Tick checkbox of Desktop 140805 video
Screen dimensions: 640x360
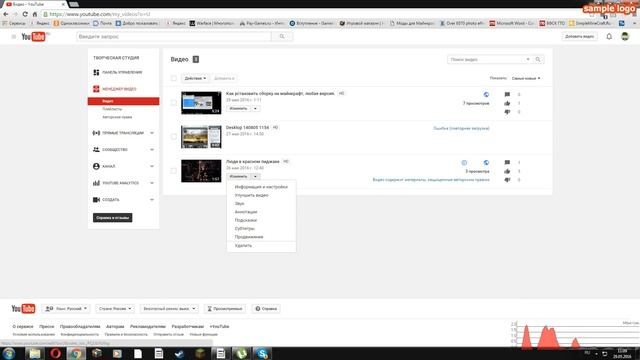pos(174,137)
